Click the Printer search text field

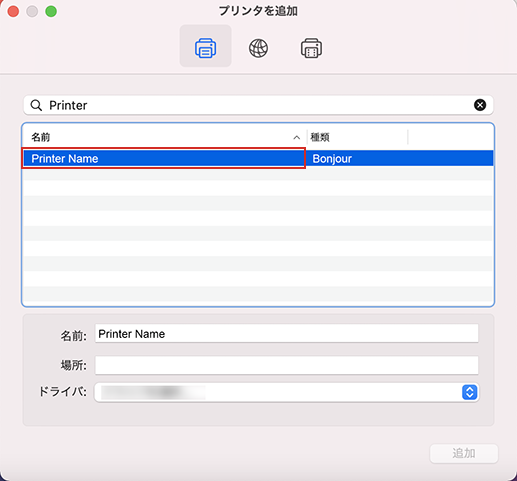pyautogui.click(x=258, y=105)
